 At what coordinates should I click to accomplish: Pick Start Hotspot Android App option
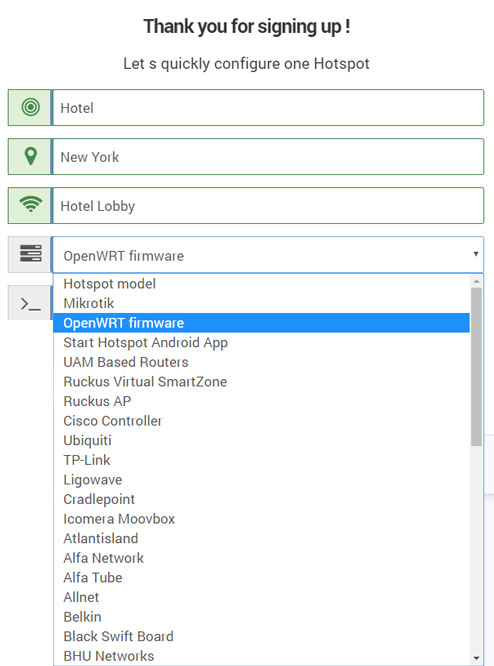261,342
